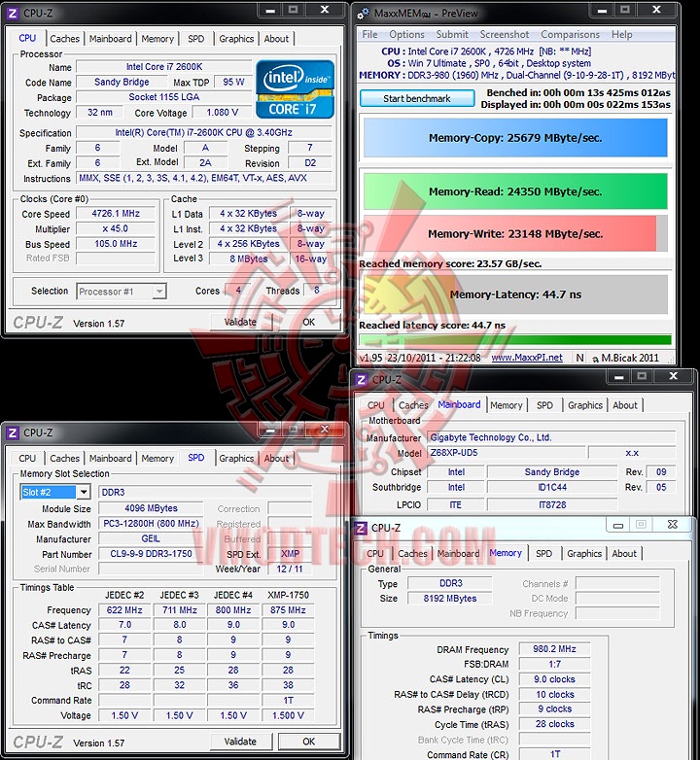This screenshot has height=760, width=700.
Task: Open Submit menu in MaxxMEM
Action: 452,34
